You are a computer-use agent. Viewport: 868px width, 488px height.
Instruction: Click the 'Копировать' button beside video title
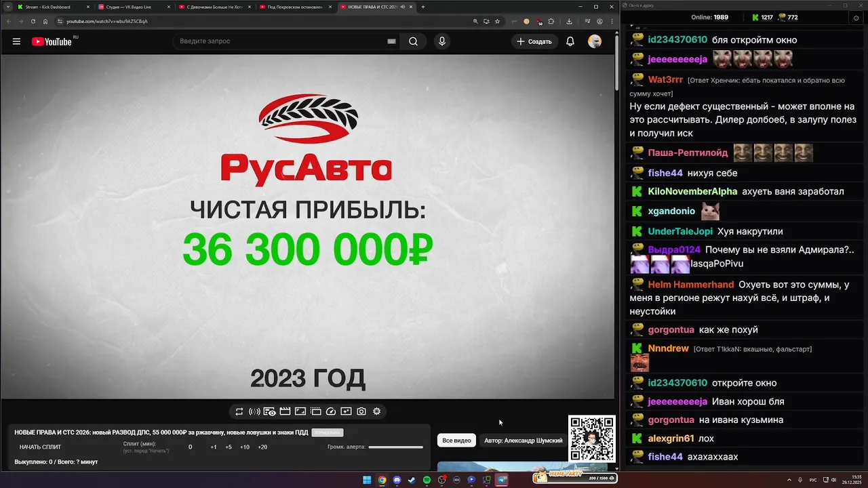[327, 432]
